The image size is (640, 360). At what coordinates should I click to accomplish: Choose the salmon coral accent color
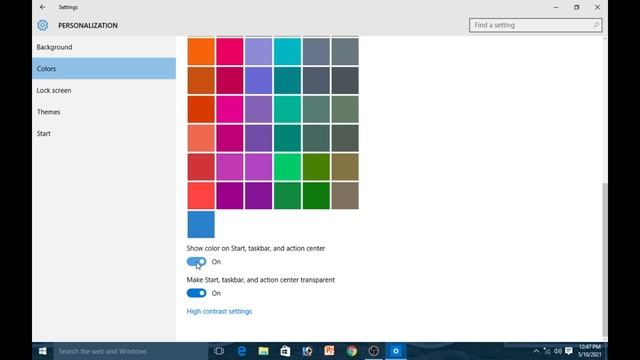point(201,138)
